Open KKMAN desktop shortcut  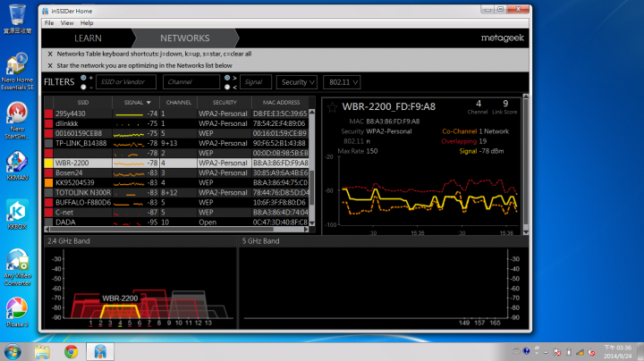(17, 165)
